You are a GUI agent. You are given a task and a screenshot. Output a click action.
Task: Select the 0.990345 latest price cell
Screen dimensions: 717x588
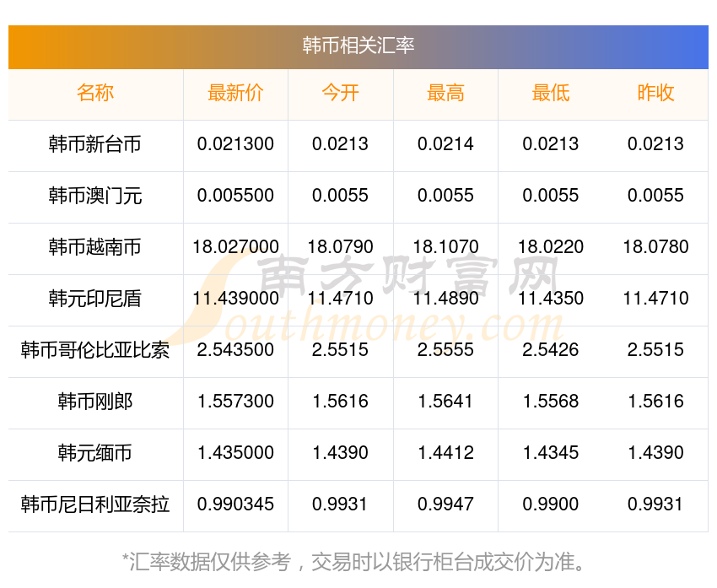pos(235,504)
